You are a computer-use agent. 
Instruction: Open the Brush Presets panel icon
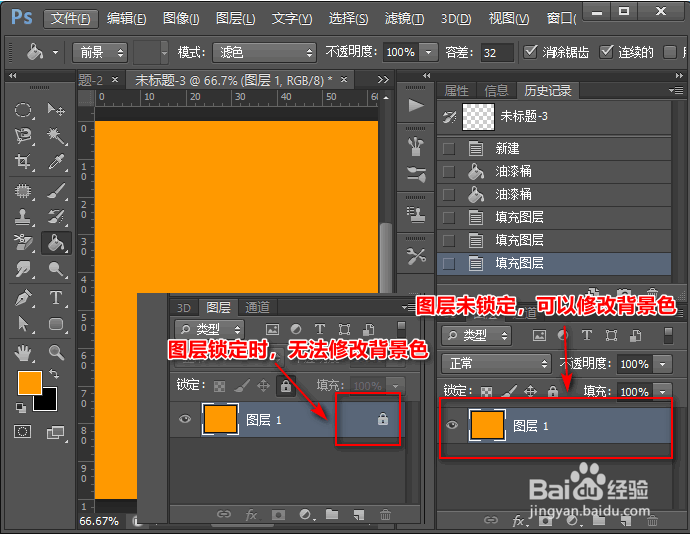pyautogui.click(x=415, y=147)
